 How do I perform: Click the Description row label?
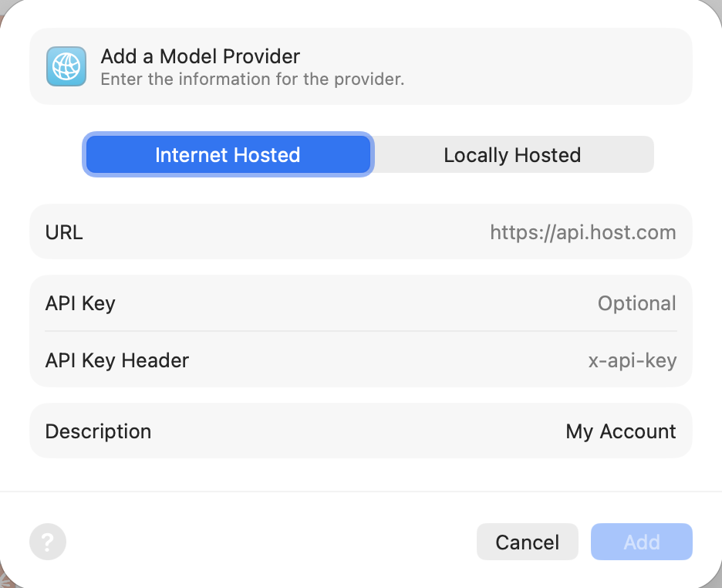tap(98, 431)
